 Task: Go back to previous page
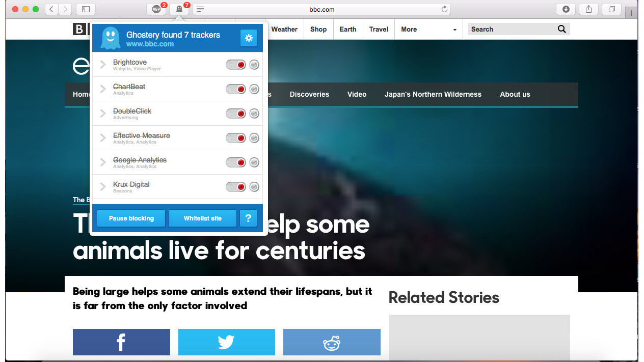(52, 9)
